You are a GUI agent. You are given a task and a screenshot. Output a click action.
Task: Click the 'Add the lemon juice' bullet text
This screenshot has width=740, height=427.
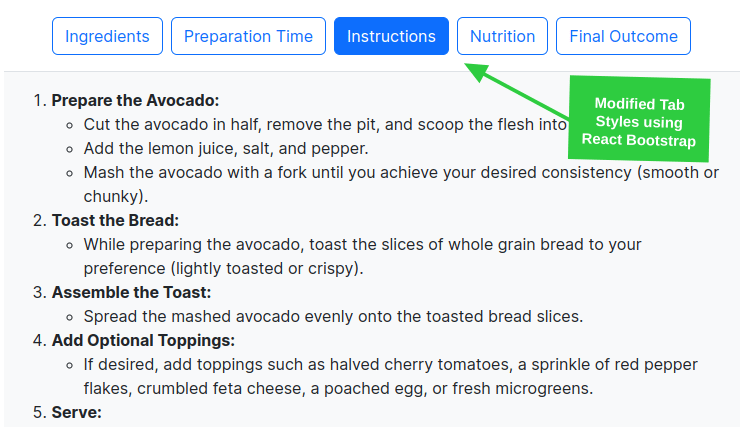[226, 149]
